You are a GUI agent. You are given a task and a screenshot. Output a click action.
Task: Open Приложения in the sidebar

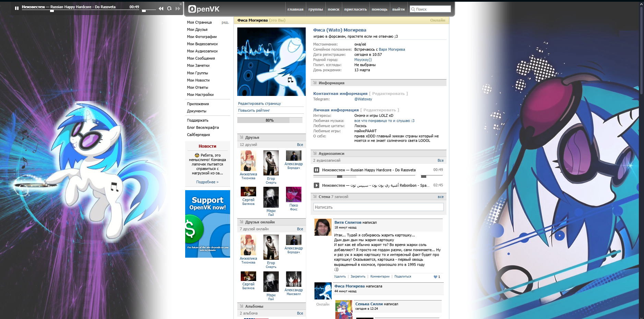pos(198,104)
